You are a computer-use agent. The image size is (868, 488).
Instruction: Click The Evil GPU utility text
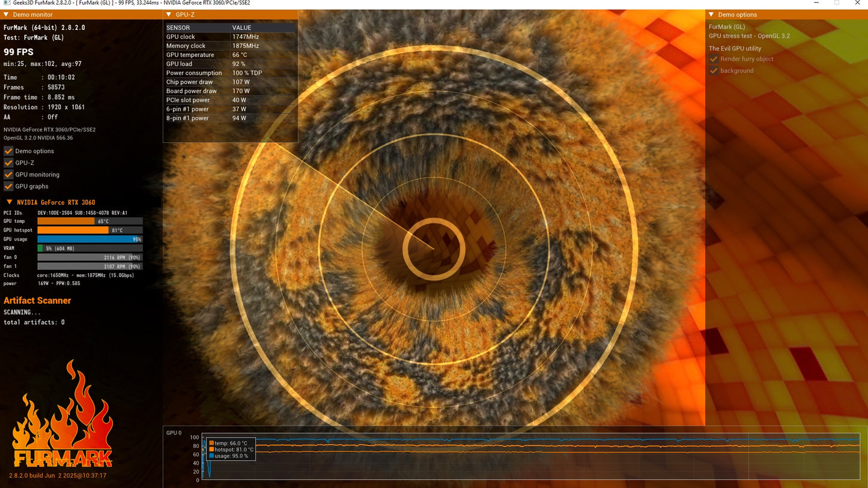tap(735, 49)
